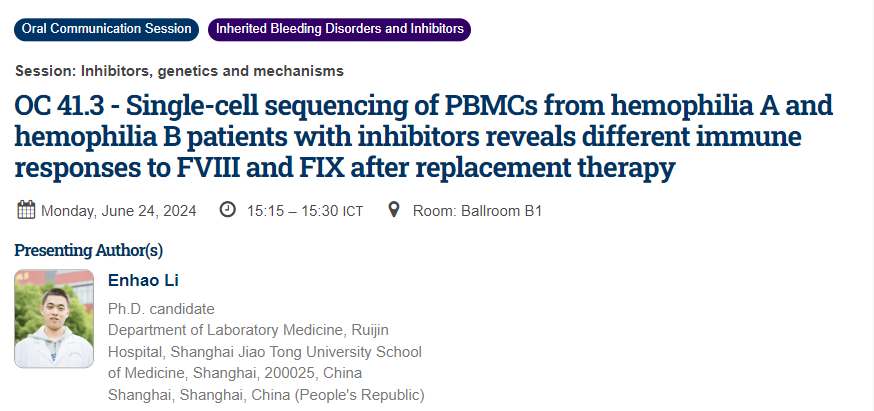The width and height of the screenshot is (874, 411).
Task: Select the Oral Communication Session tag
Action: pyautogui.click(x=106, y=29)
